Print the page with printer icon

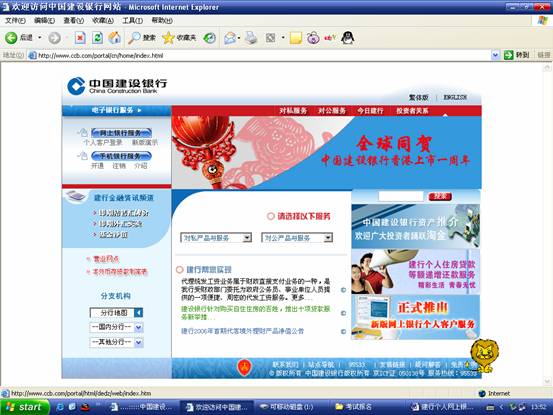coord(251,38)
